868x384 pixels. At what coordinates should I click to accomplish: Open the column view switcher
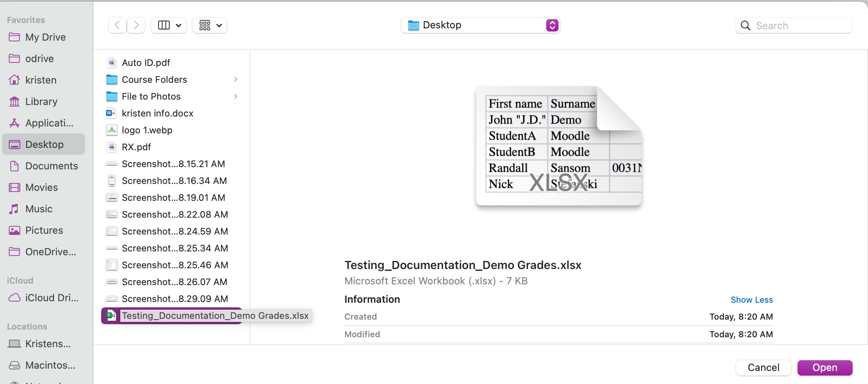169,25
